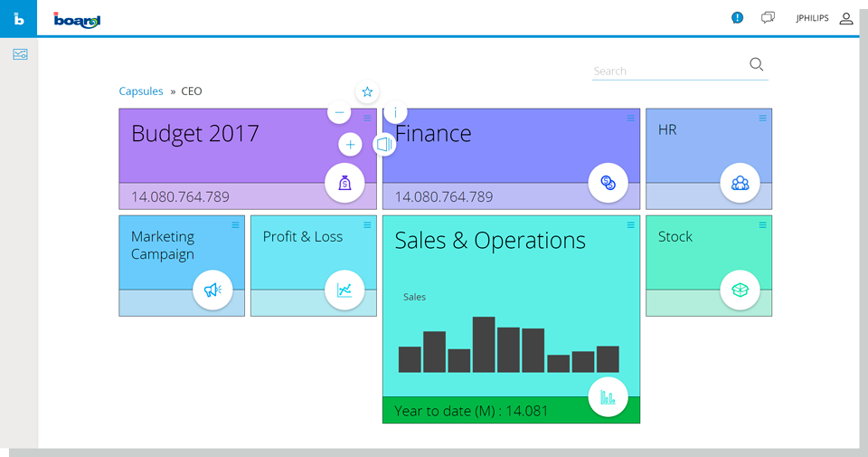
Task: Open the Marketing Campaign tile menu
Action: (236, 225)
